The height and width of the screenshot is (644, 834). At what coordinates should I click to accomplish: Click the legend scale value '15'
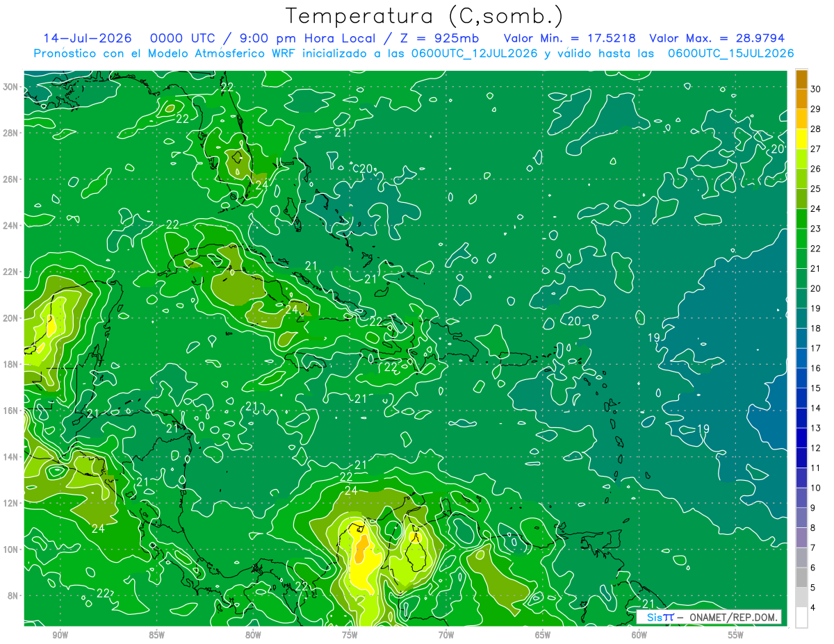pos(816,388)
